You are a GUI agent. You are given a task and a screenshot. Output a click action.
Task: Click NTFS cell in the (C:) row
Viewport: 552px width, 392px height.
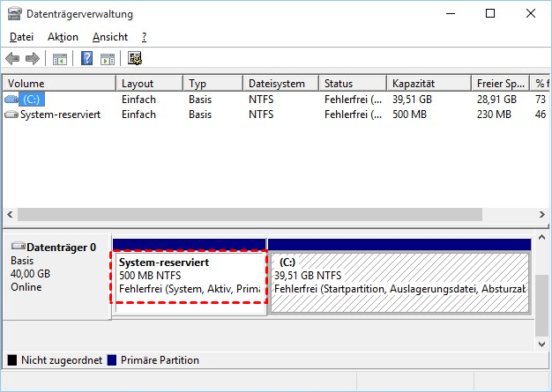coord(261,100)
